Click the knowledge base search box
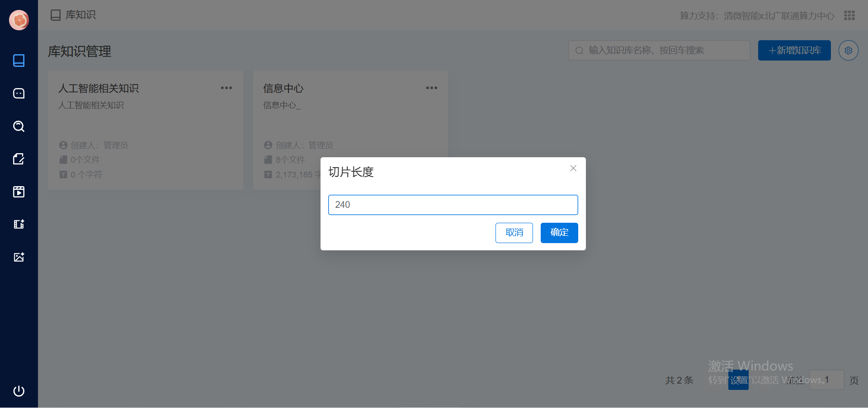The height and width of the screenshot is (408, 868). click(x=659, y=50)
